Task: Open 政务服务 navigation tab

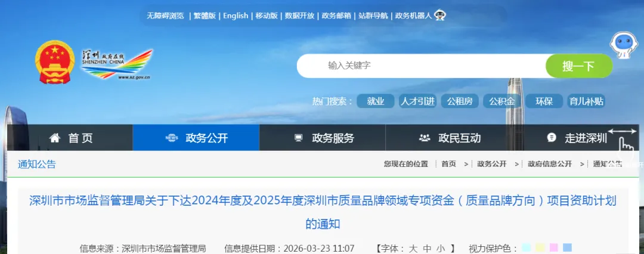Action: [323, 138]
